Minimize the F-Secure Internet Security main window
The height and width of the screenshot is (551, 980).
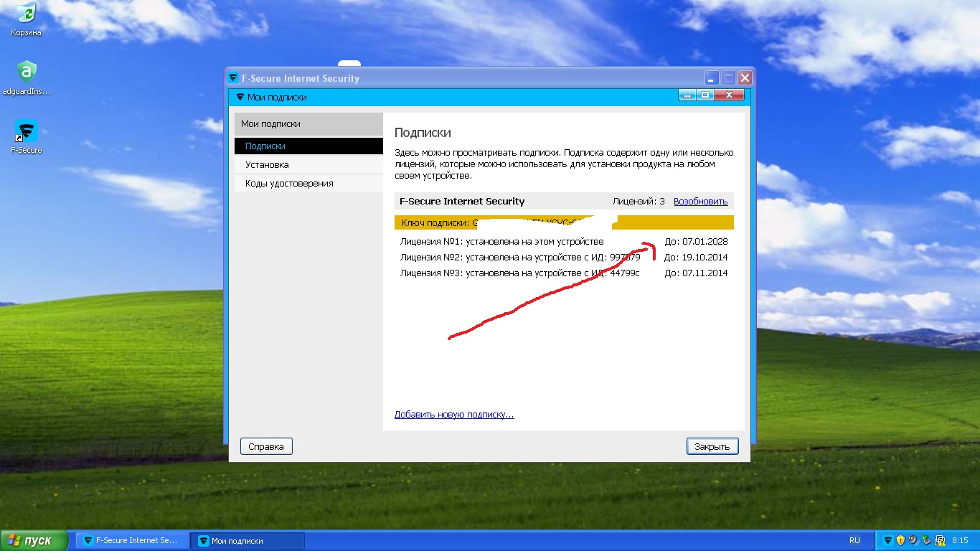[x=712, y=78]
